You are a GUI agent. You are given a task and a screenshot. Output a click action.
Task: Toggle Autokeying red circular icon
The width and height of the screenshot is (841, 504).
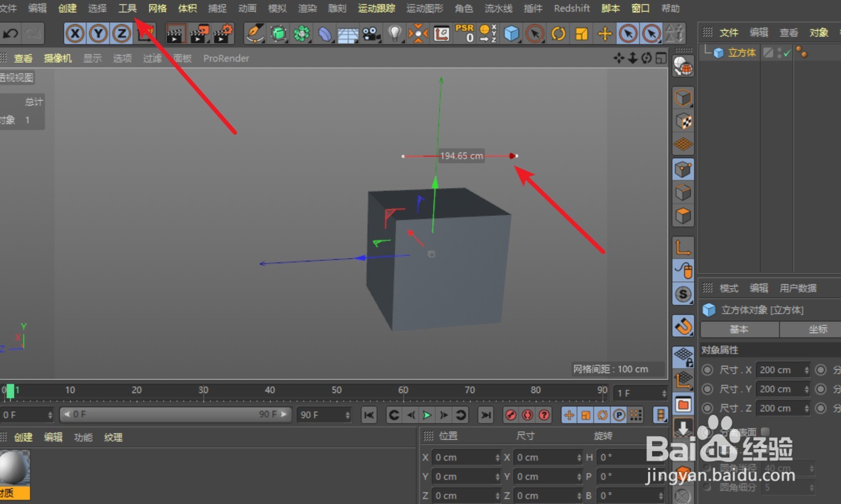coord(528,415)
